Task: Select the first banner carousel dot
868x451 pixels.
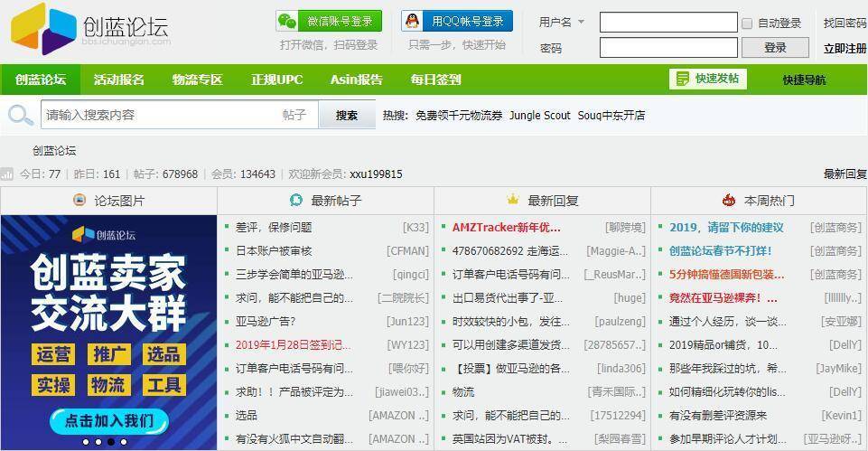Action: pyautogui.click(x=86, y=442)
